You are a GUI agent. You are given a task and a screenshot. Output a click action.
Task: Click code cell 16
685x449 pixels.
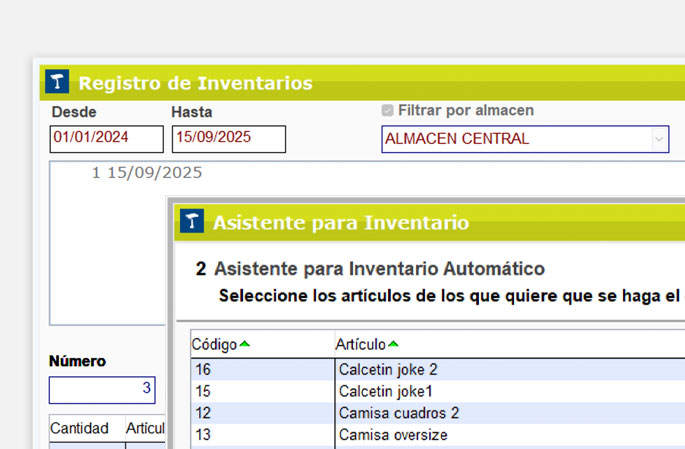coord(263,370)
